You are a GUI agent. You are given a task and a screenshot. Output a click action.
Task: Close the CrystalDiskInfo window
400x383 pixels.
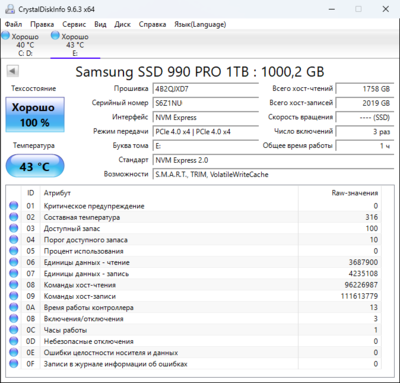(x=386, y=9)
